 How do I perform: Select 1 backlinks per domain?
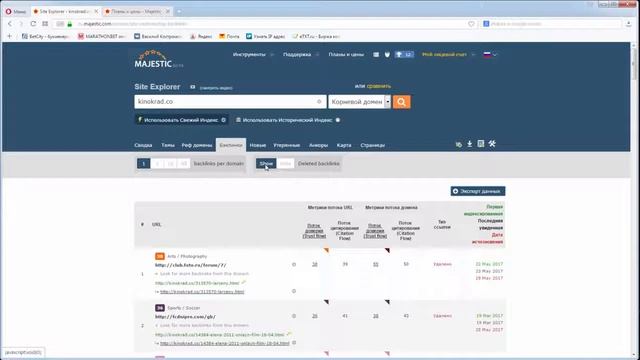point(143,164)
